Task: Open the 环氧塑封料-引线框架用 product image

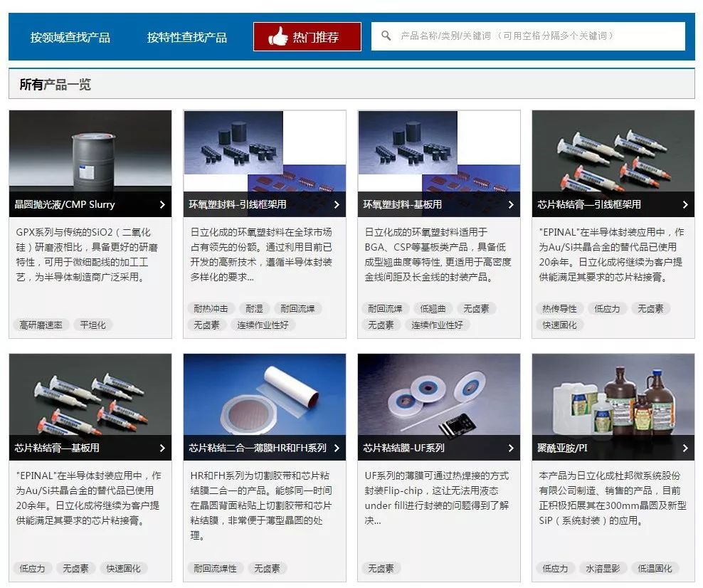Action: 265,152
